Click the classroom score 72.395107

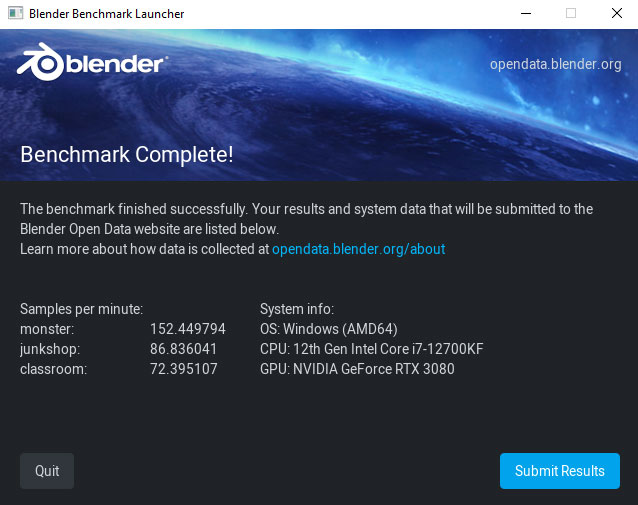[x=184, y=369]
